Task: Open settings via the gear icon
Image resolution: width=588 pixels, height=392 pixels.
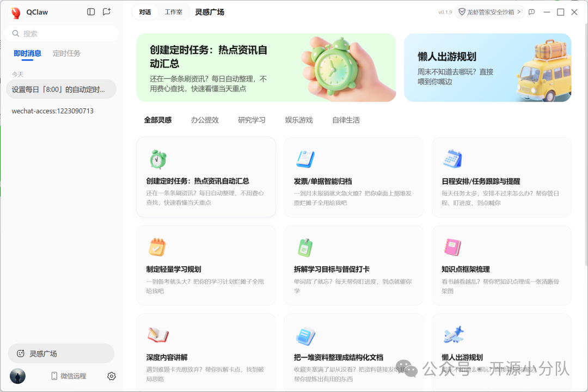Action: (x=111, y=376)
